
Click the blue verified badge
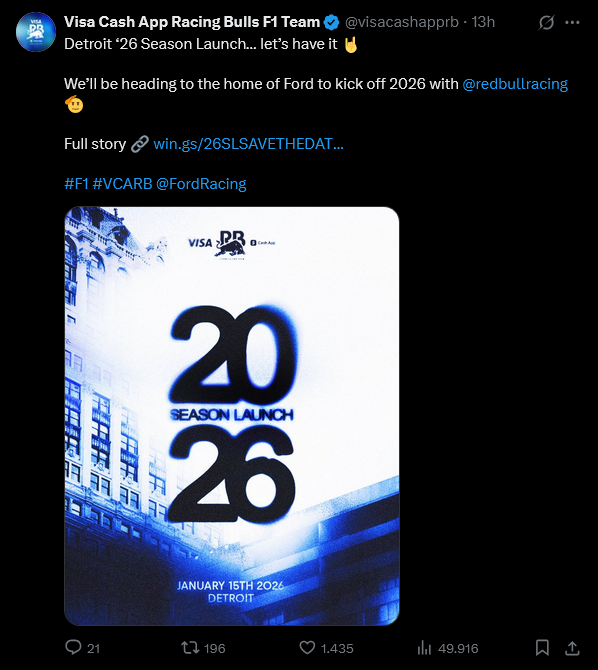pos(332,22)
